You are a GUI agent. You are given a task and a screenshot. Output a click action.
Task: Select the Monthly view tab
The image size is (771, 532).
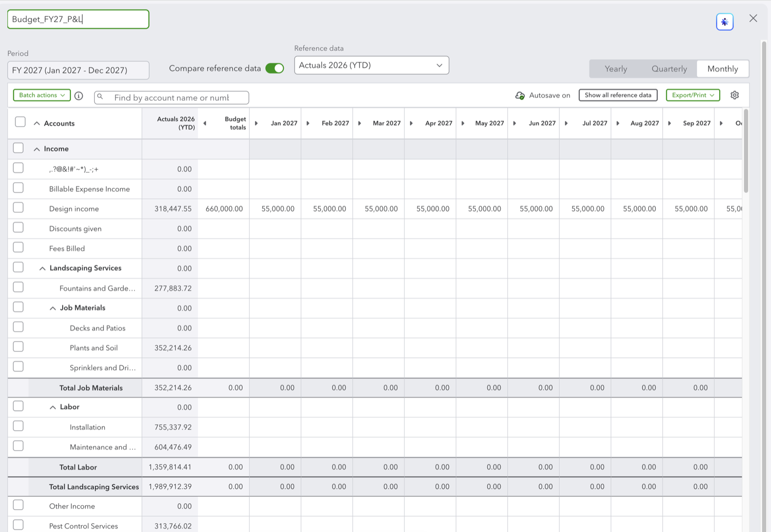[723, 69]
